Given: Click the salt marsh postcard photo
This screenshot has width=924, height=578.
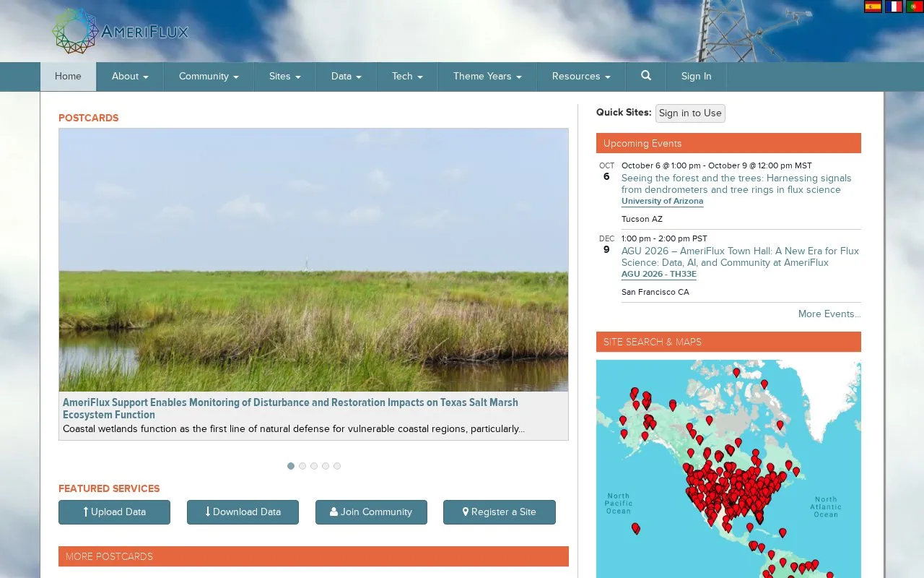Looking at the screenshot, I should pos(313,260).
